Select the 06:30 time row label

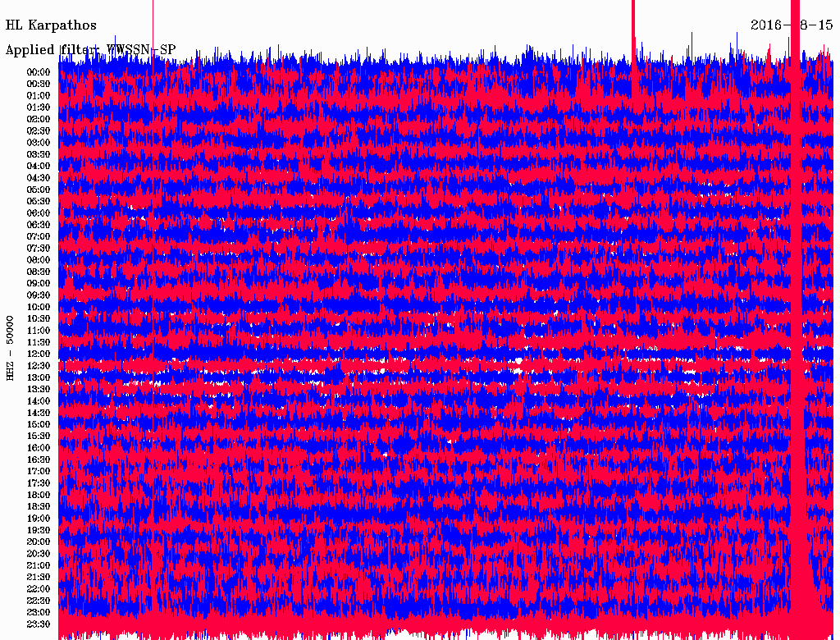[x=39, y=225]
